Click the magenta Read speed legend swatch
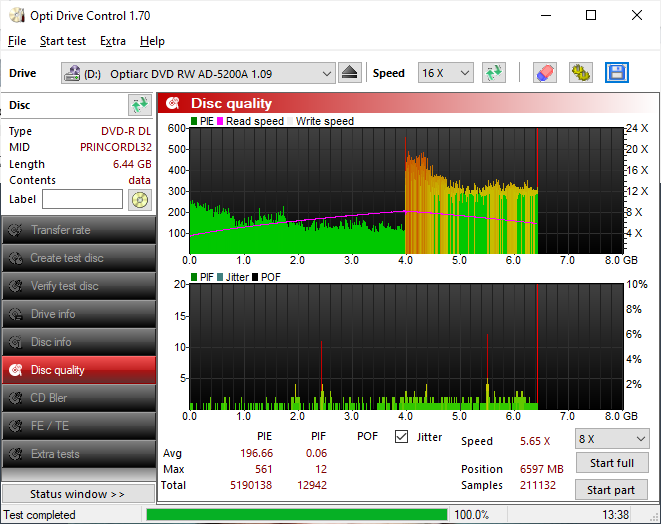This screenshot has height=524, width=661. click(x=220, y=121)
